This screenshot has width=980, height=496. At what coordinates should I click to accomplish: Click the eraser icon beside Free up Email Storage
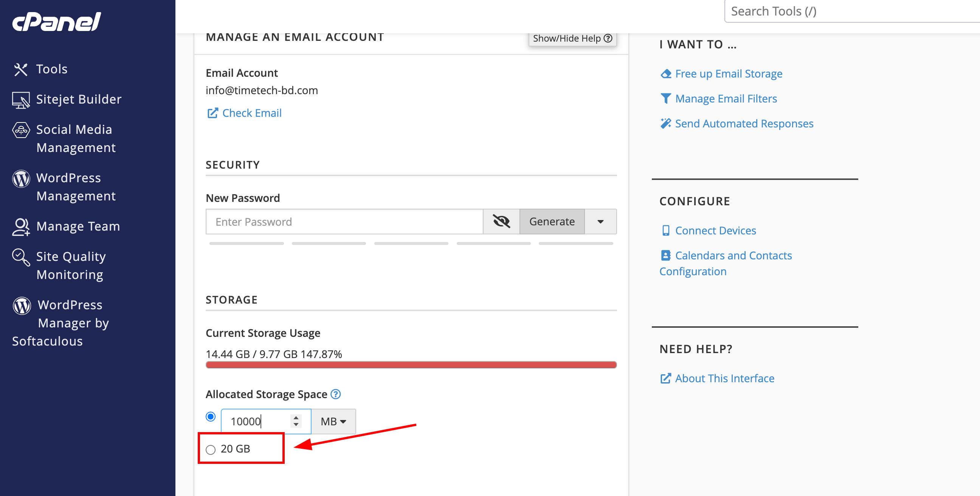[x=666, y=74]
